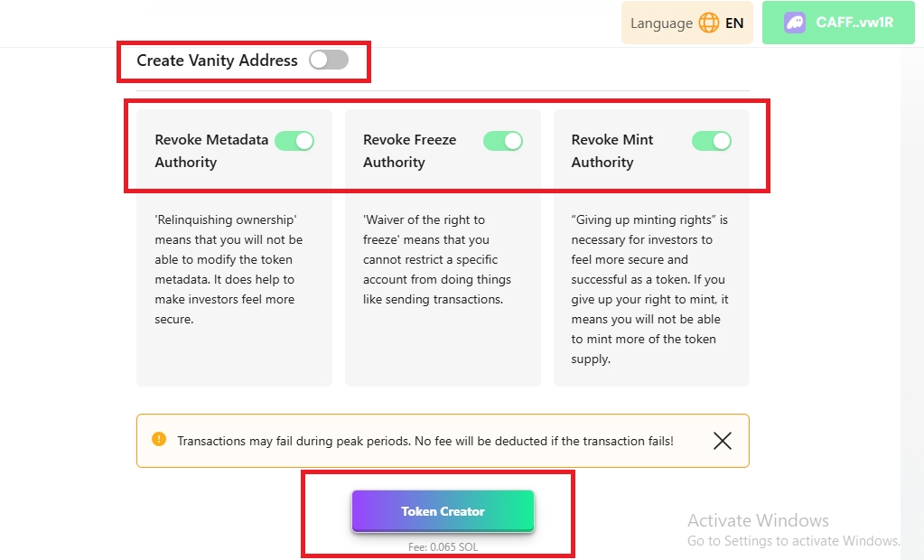Click the purple wallet icon

tap(795, 23)
